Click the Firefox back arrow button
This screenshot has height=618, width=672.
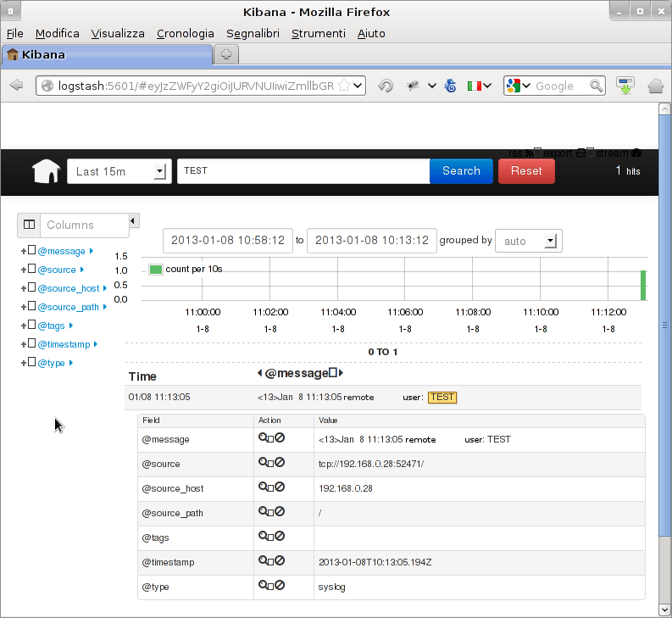point(16,85)
